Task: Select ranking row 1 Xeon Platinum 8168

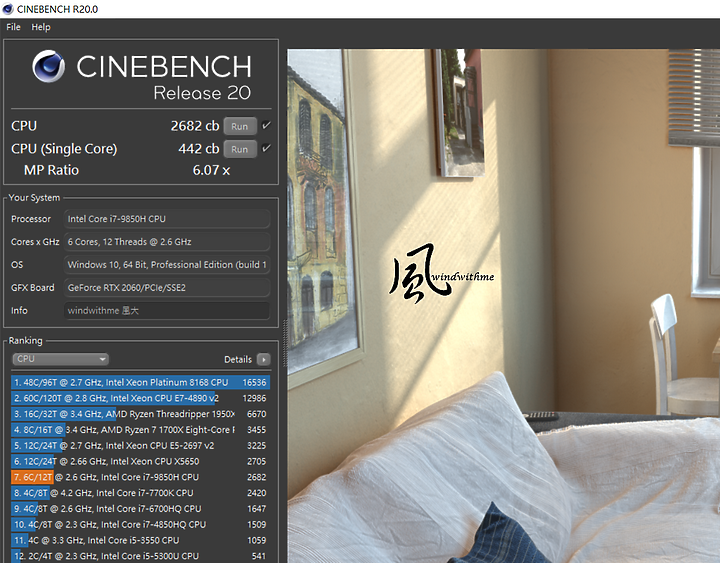Action: point(140,383)
